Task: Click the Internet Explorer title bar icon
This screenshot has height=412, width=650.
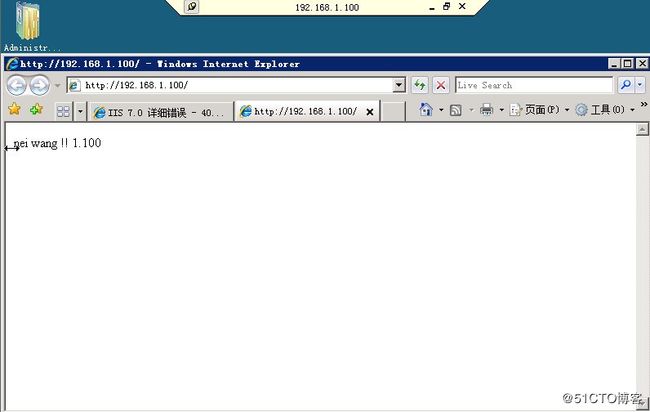Action: click(12, 64)
